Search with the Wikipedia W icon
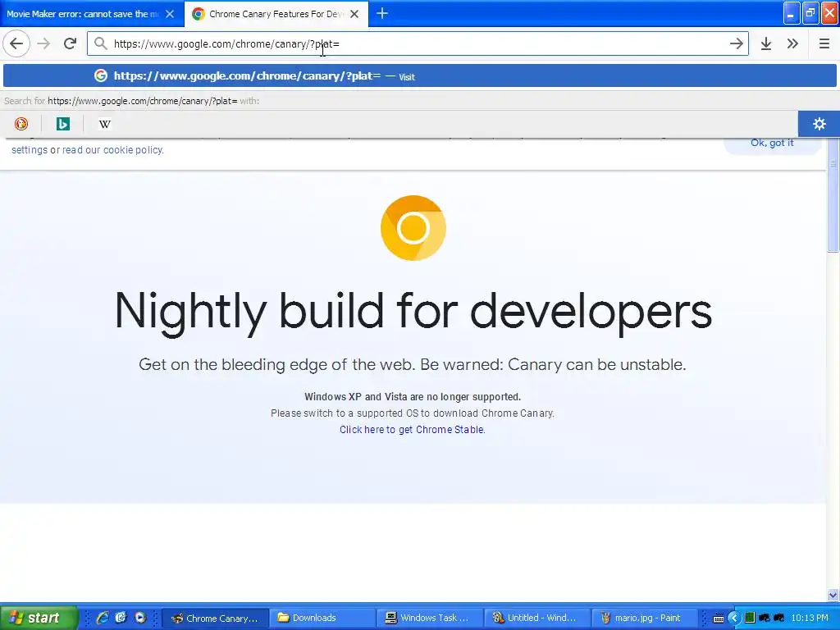Screen dimensions: 840x630 tap(104, 124)
